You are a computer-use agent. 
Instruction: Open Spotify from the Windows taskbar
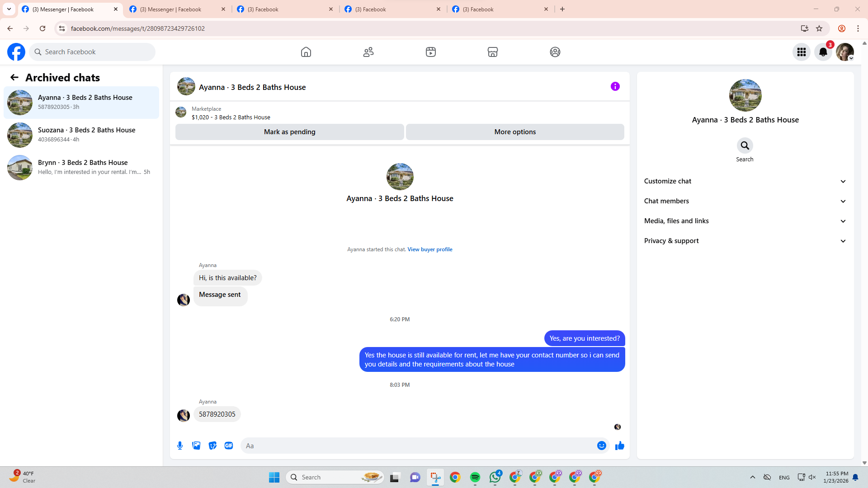coord(475,477)
